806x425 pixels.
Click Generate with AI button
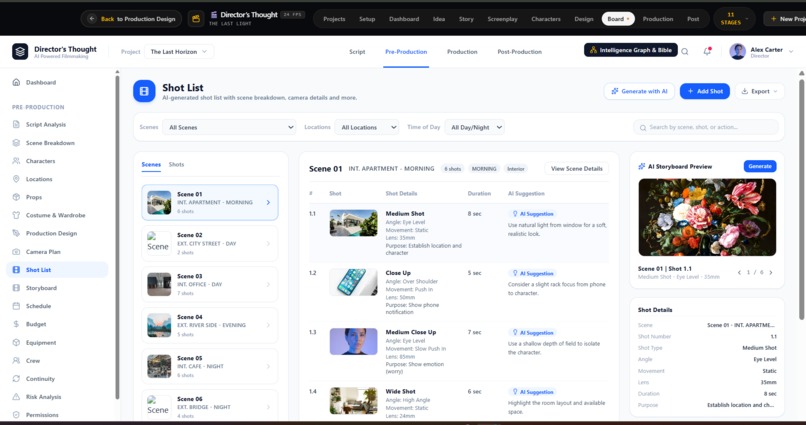click(x=639, y=91)
